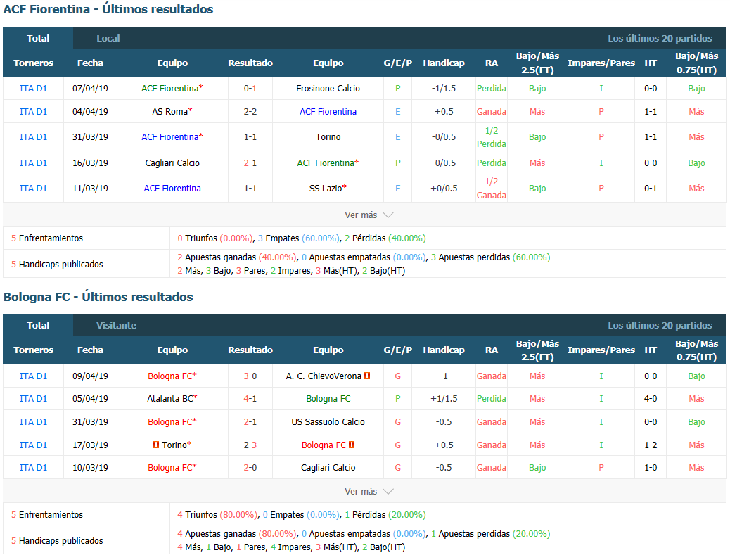Click the 2-0 result of Bologna vs Cagliari

(250, 467)
